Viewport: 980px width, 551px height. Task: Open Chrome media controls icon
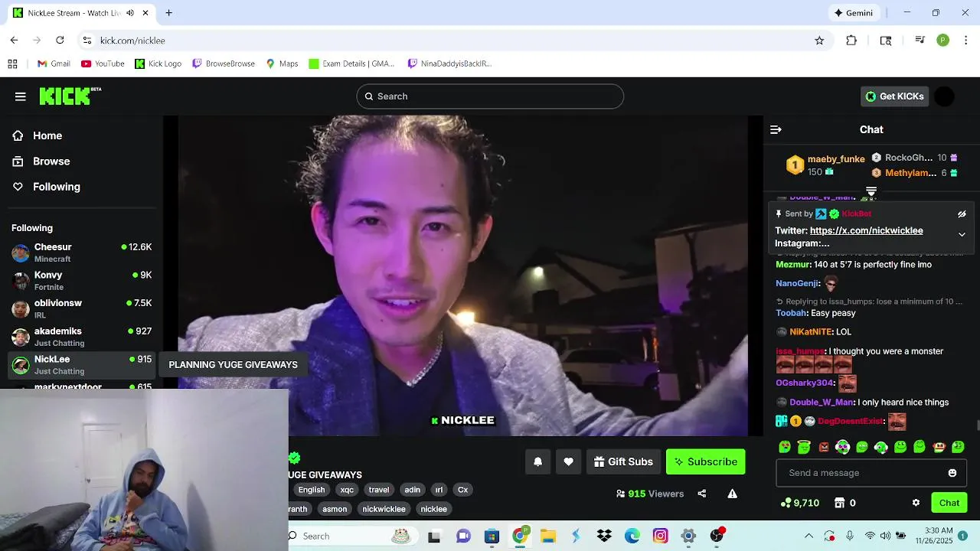point(920,41)
